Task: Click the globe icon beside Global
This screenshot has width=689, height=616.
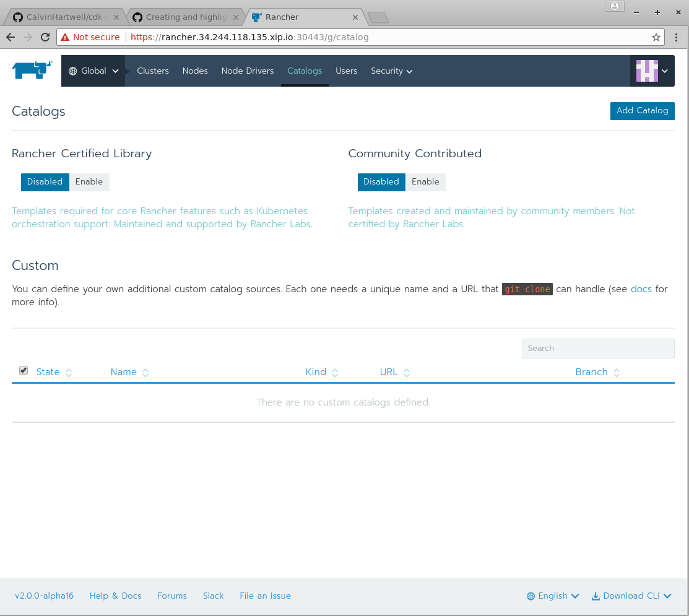Action: 73,71
